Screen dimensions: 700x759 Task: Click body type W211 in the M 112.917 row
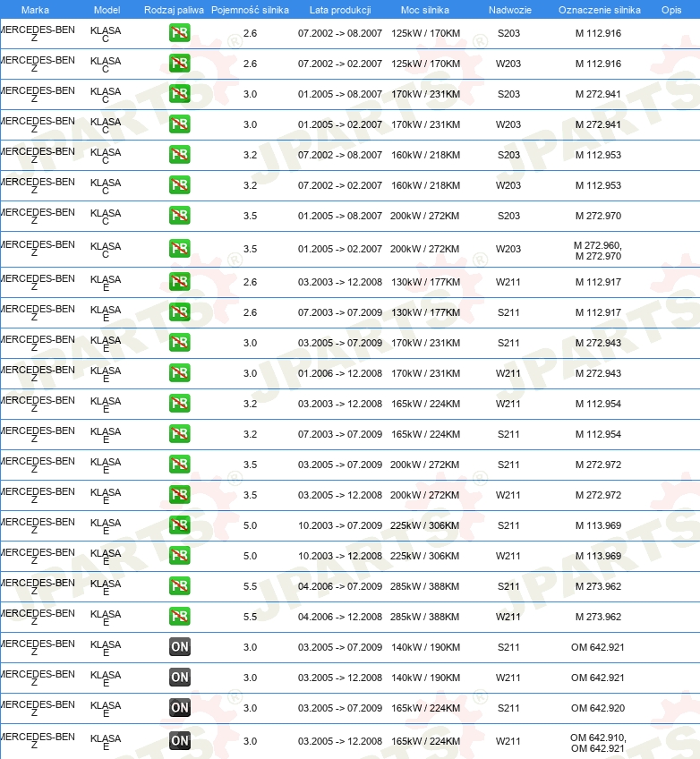[x=508, y=282]
